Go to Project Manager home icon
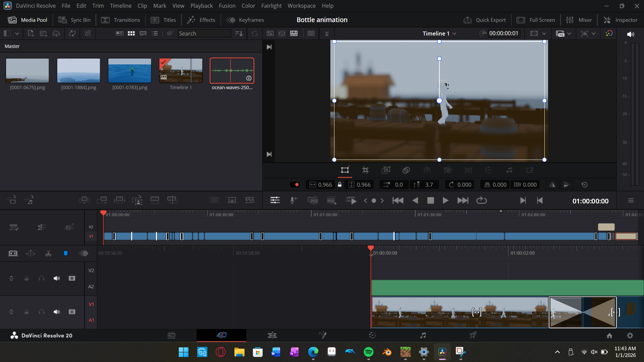The image size is (644, 362). (609, 336)
